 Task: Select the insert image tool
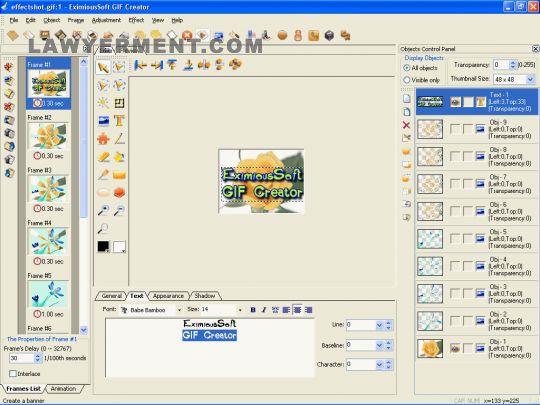(x=103, y=121)
